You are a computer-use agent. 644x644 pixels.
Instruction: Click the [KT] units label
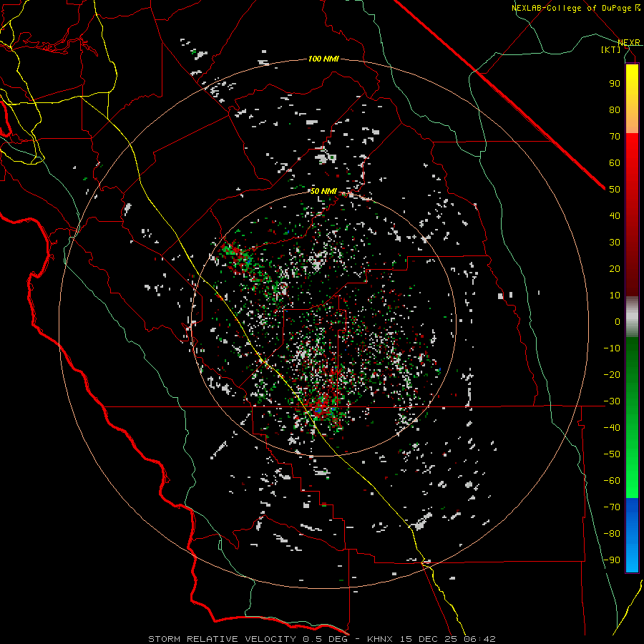(611, 49)
